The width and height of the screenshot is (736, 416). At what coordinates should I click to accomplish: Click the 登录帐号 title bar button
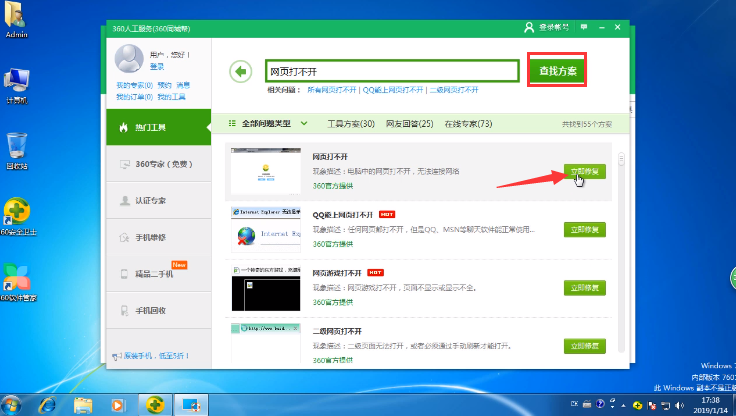tap(546, 28)
